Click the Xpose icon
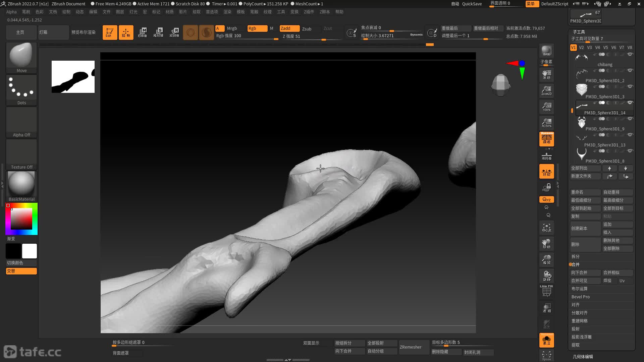Screen dimensions: 644x362 point(546,355)
